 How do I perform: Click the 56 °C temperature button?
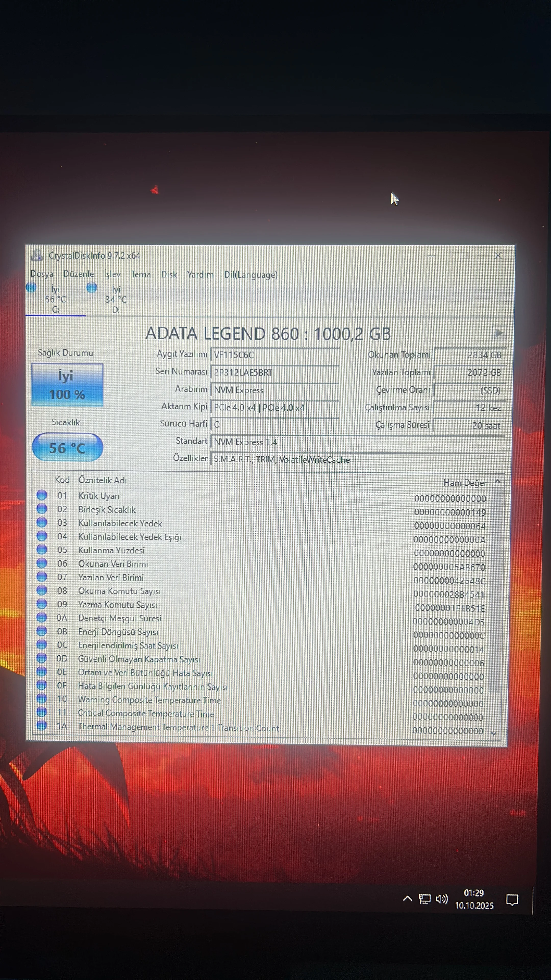[x=67, y=447]
